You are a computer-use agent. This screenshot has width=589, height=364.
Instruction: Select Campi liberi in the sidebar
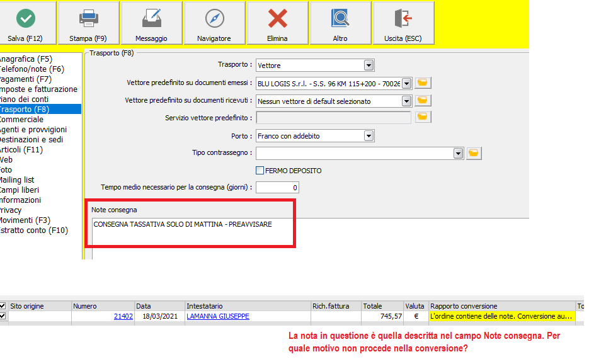click(19, 190)
